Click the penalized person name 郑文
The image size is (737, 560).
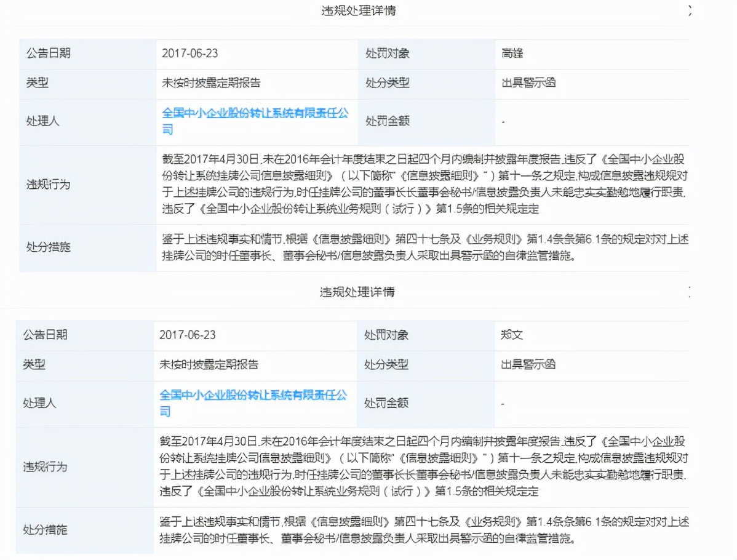point(511,335)
